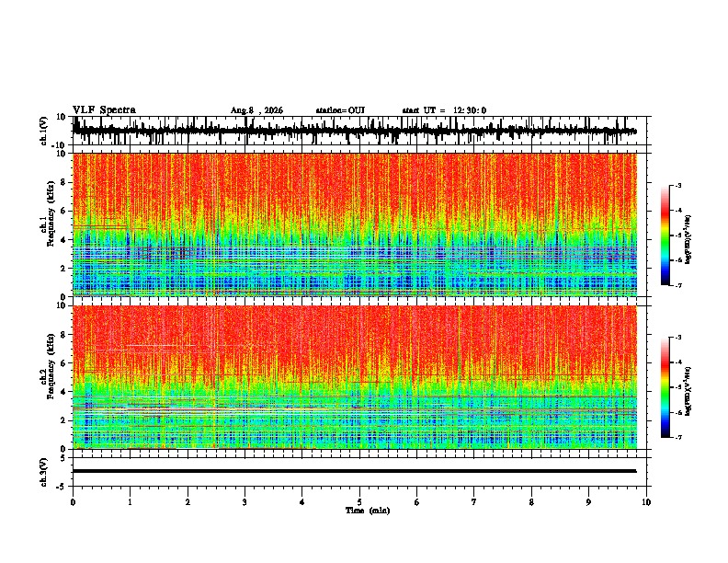Screen dimensions: 728x563
Task: Click the time axis tick label "1"
Action: click(x=130, y=502)
